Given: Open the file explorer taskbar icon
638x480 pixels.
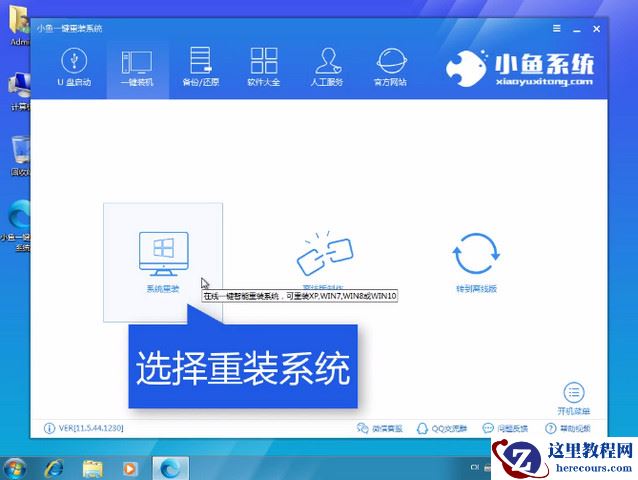Looking at the screenshot, I should click(x=93, y=469).
